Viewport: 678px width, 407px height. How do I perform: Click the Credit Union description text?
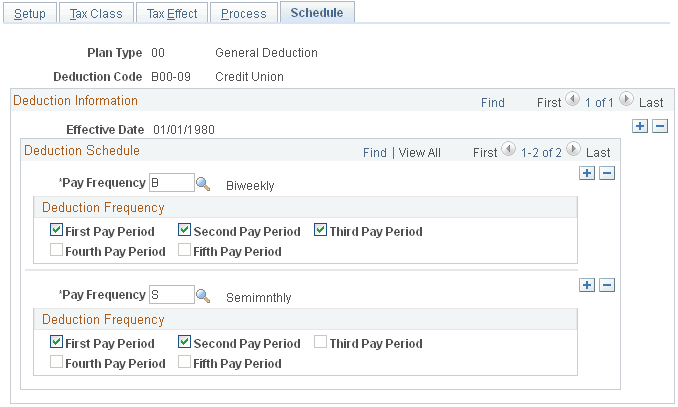pos(249,77)
